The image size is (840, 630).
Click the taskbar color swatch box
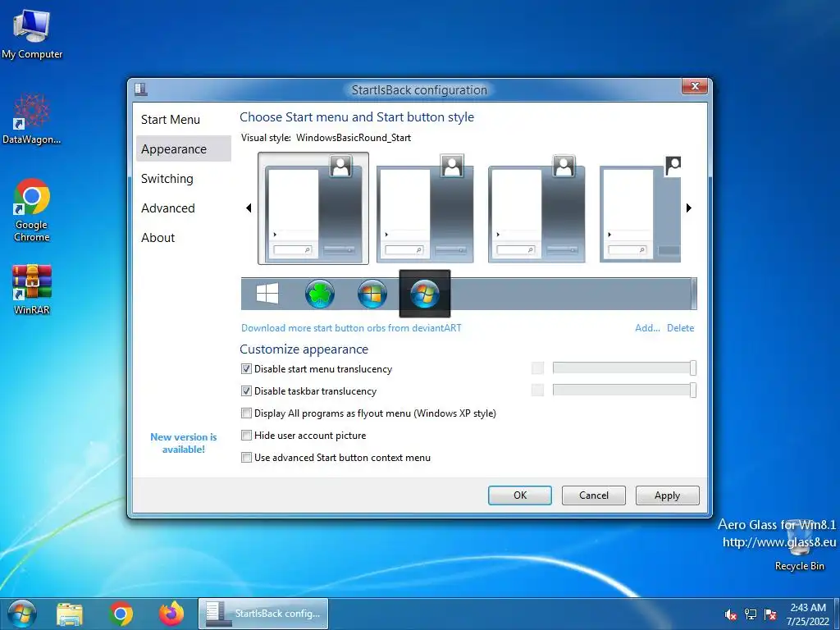[537, 390]
